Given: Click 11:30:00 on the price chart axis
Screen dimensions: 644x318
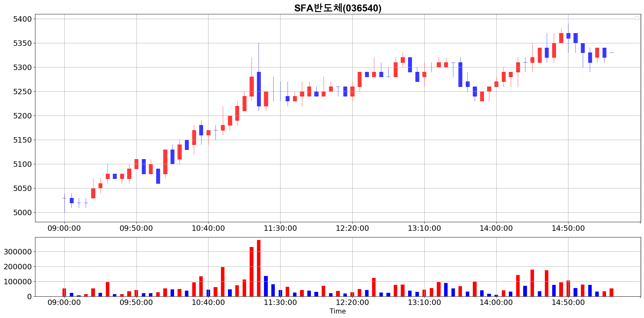Looking at the screenshot, I should (x=280, y=228).
